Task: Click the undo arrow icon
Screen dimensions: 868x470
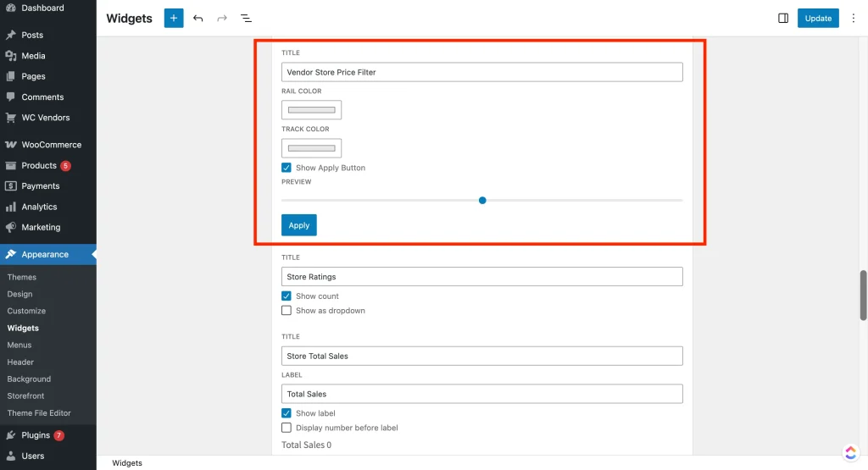Action: (x=198, y=18)
